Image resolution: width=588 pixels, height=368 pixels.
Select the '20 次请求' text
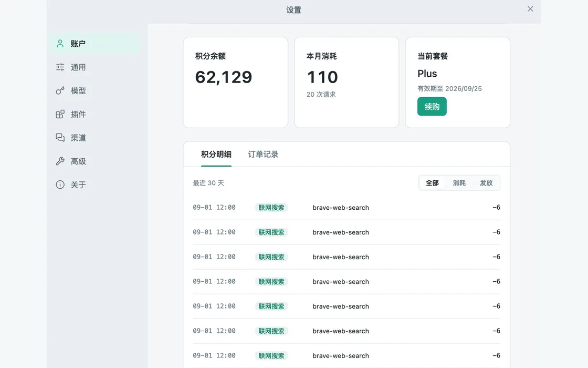pos(321,95)
